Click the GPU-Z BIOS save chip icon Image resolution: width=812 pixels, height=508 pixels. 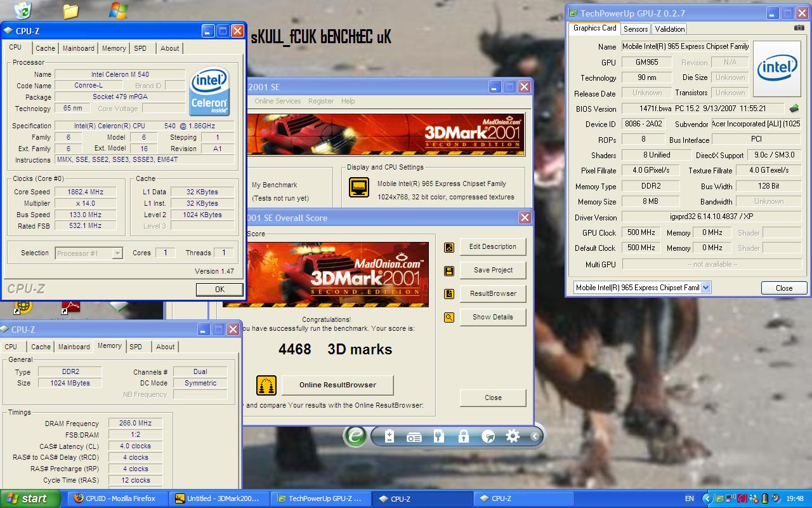pos(794,109)
